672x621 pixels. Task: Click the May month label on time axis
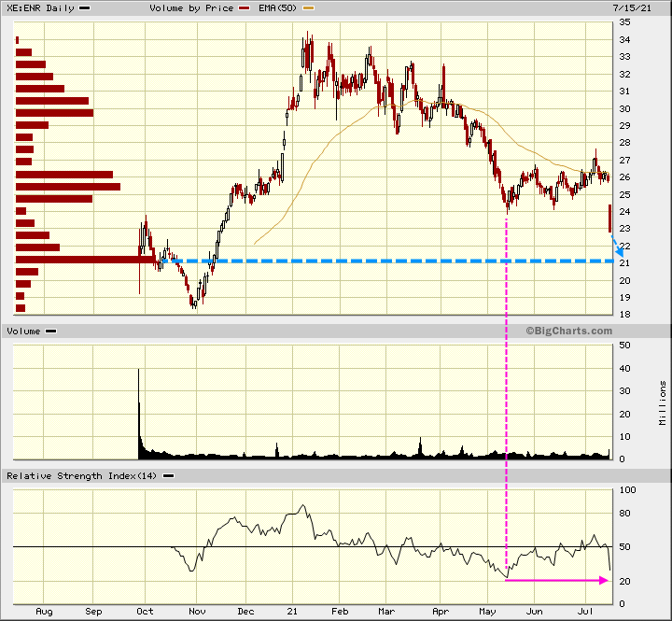(487, 612)
